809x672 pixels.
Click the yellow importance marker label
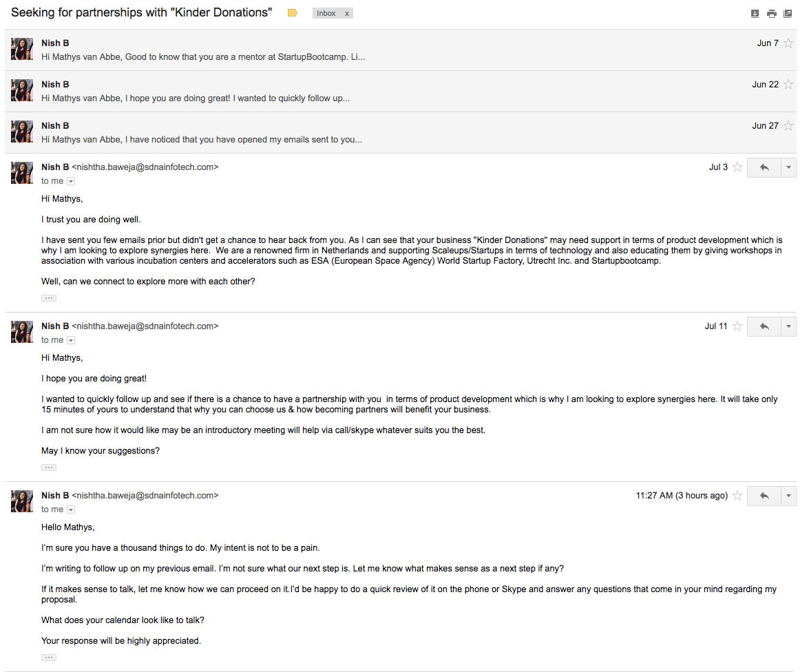tap(292, 13)
